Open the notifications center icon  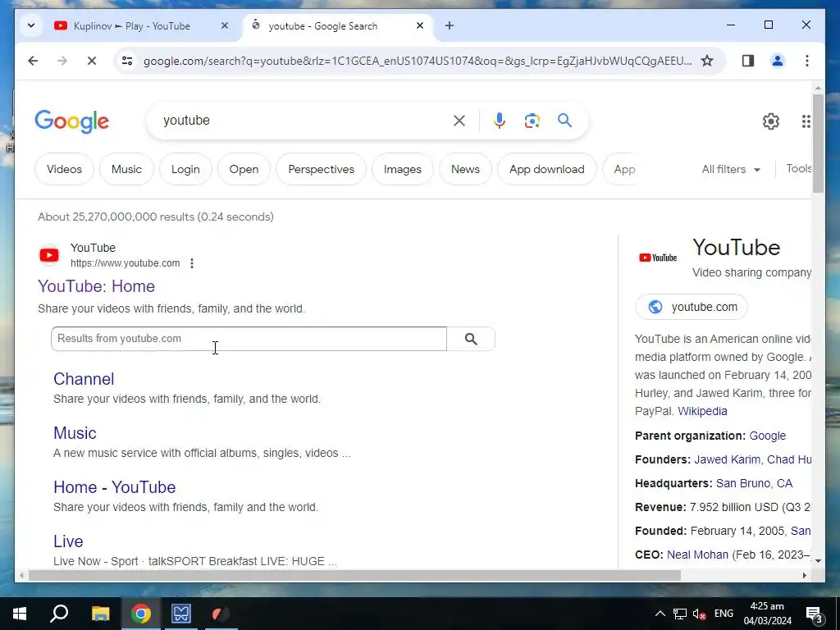pos(815,614)
